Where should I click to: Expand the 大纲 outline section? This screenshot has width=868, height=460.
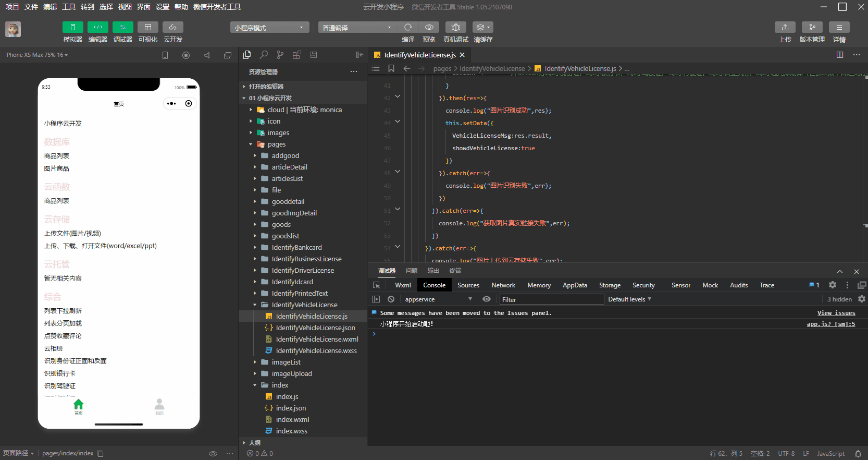pyautogui.click(x=303, y=442)
